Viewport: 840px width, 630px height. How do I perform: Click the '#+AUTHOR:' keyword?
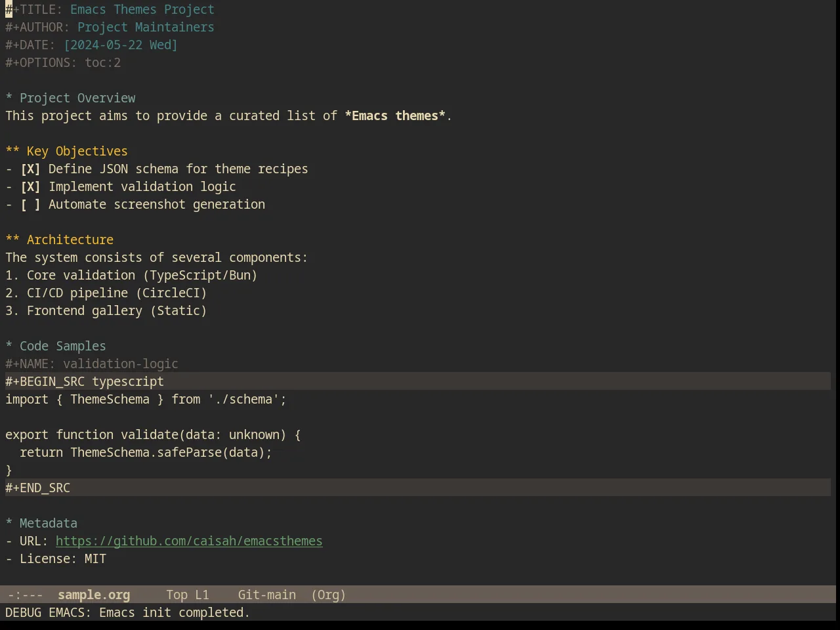(x=37, y=27)
